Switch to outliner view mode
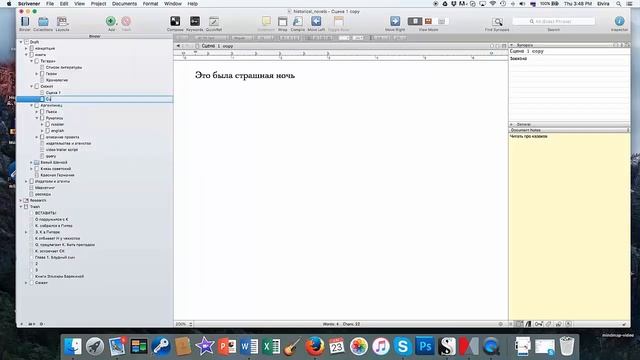Screen dimensions: 640x360 coord(441,21)
